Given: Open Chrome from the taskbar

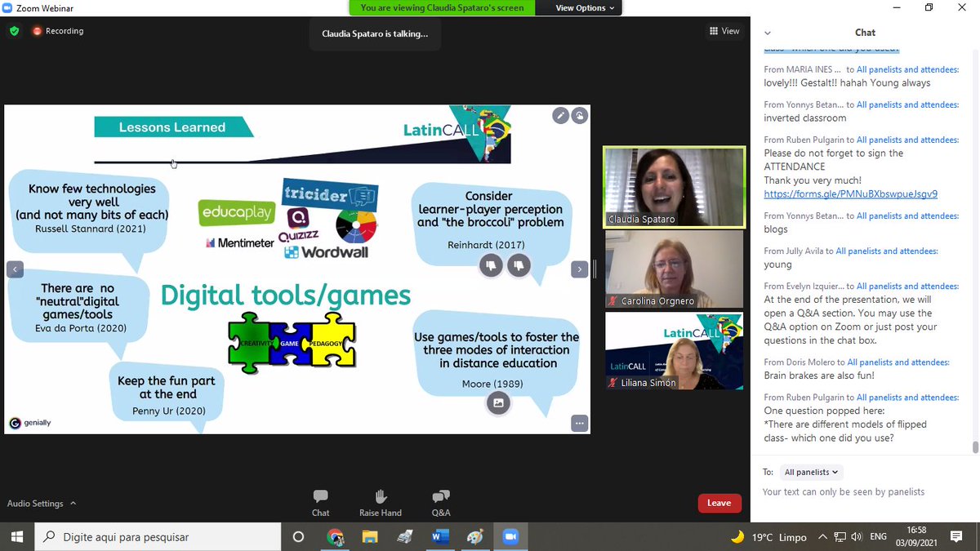Looking at the screenshot, I should [335, 536].
